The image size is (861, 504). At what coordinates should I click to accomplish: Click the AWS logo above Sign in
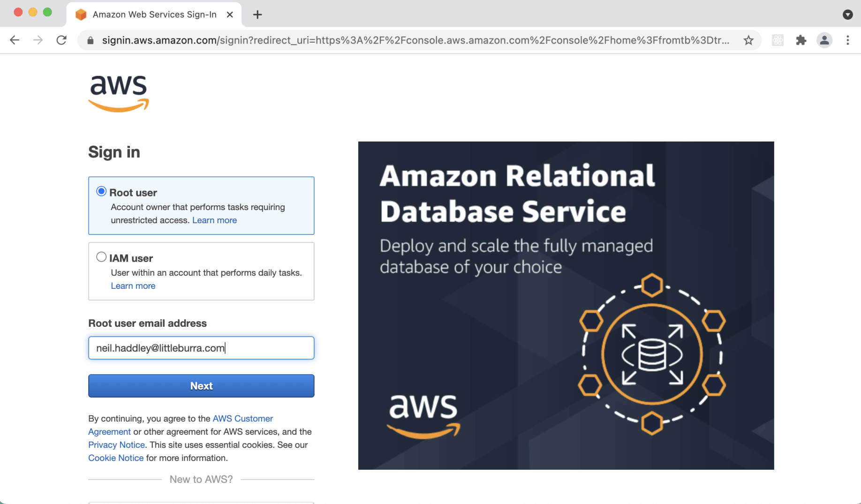119,93
